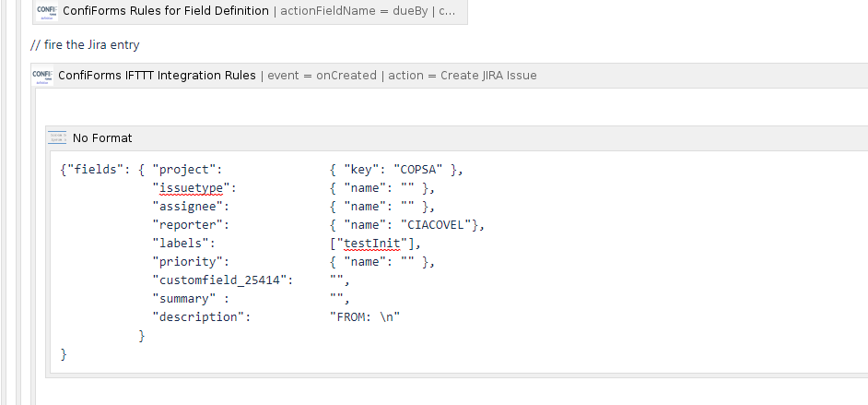868x405 pixels.
Task: Click the ConfiForms Field Definition macro icon
Action: 47,11
